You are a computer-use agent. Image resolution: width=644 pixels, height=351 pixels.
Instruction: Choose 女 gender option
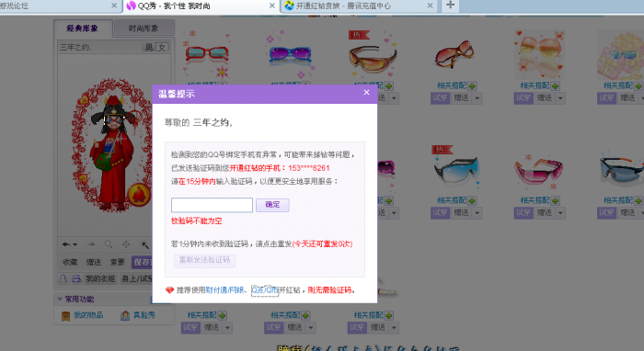point(162,47)
